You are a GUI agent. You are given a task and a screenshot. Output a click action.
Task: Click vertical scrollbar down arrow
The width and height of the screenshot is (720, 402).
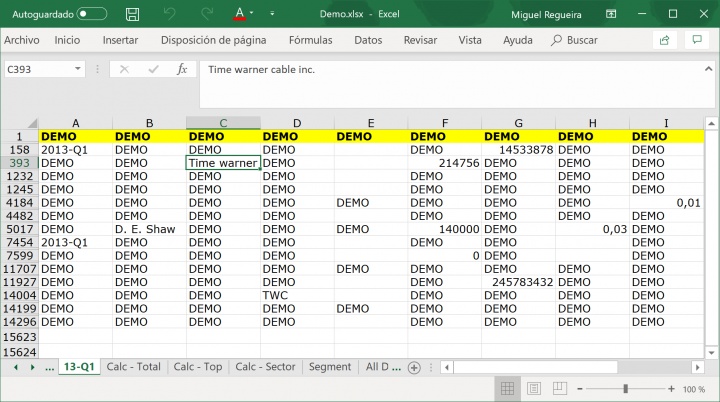(711, 353)
